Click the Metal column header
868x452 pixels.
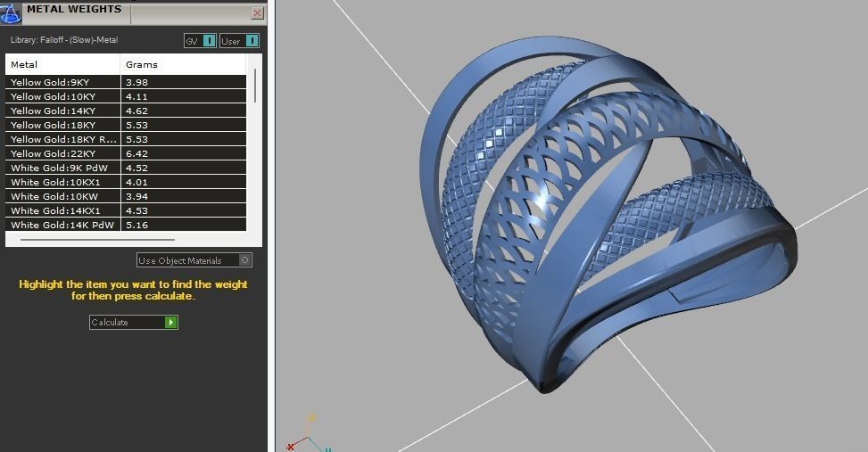[62, 64]
